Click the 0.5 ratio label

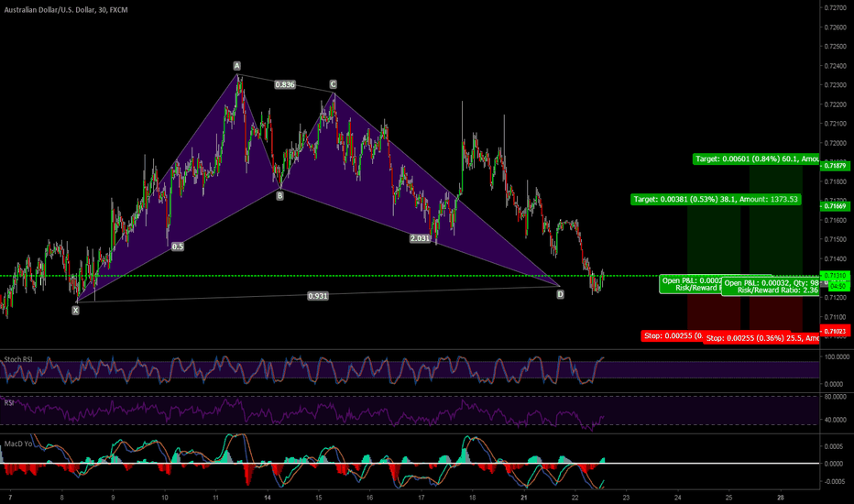pos(178,247)
